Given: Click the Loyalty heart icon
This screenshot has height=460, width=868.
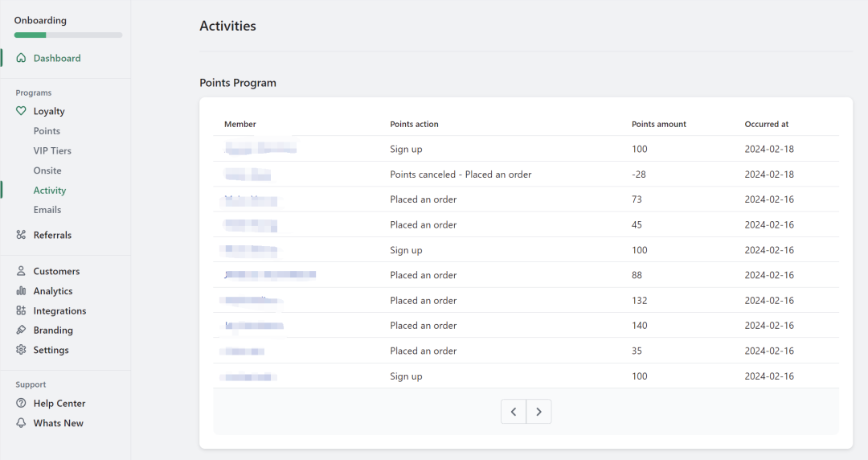Looking at the screenshot, I should pyautogui.click(x=21, y=111).
